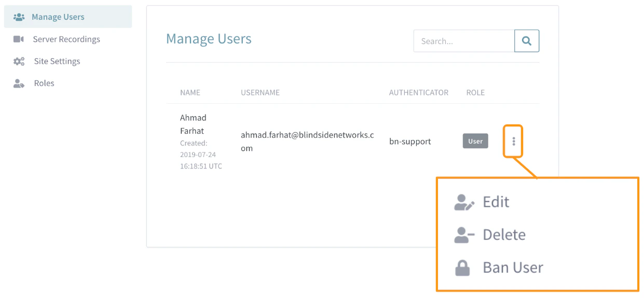The width and height of the screenshot is (644, 298).
Task: Click the NAME column header
Action: (x=190, y=92)
